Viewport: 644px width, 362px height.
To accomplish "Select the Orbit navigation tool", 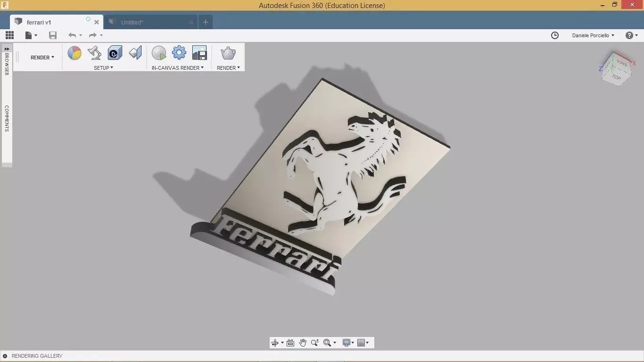I will tap(275, 343).
